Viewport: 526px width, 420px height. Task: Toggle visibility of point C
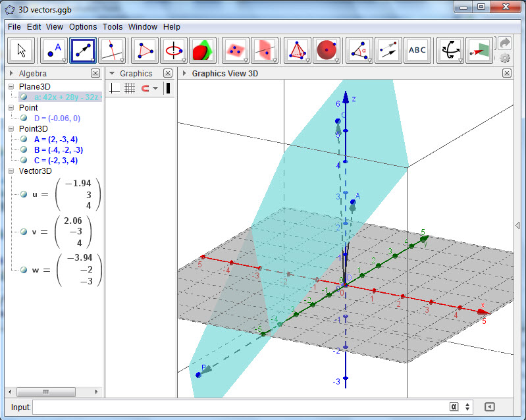tap(24, 160)
